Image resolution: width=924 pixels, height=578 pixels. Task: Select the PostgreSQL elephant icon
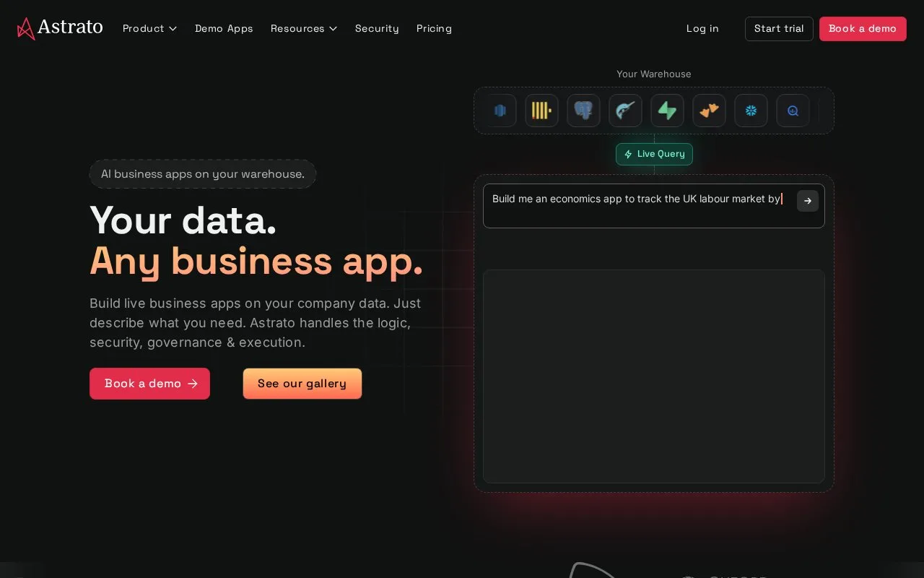tap(583, 111)
